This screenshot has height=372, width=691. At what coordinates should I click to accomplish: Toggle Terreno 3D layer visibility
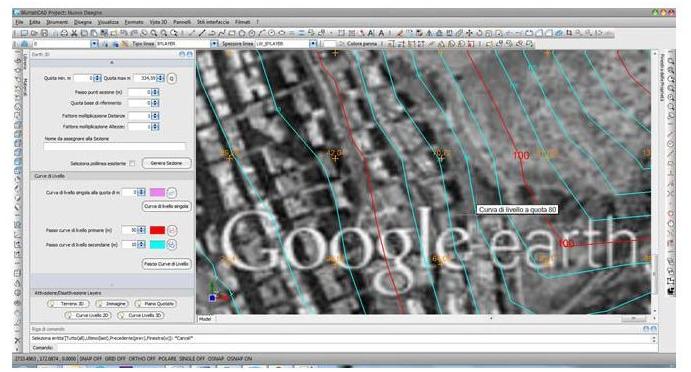(68, 304)
